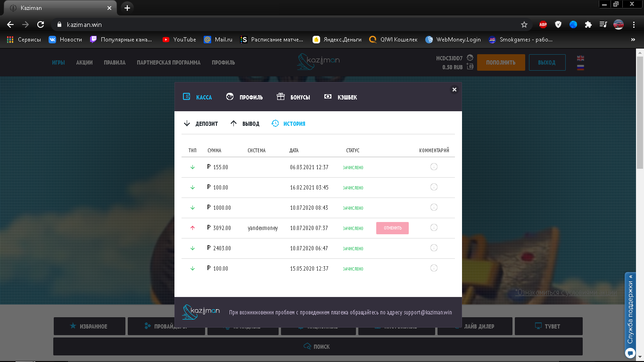Screen dimensions: 644x362
Task: Open comment info icon for 3092.00 row
Action: point(434,228)
